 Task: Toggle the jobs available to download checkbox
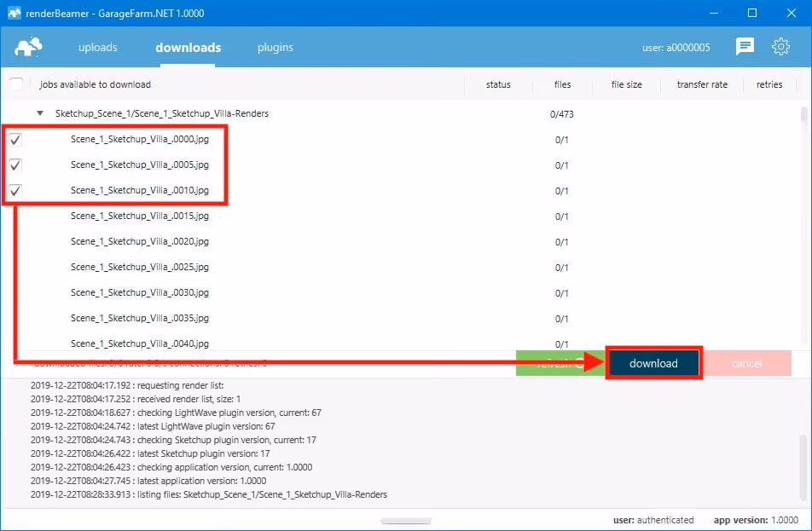(x=16, y=84)
